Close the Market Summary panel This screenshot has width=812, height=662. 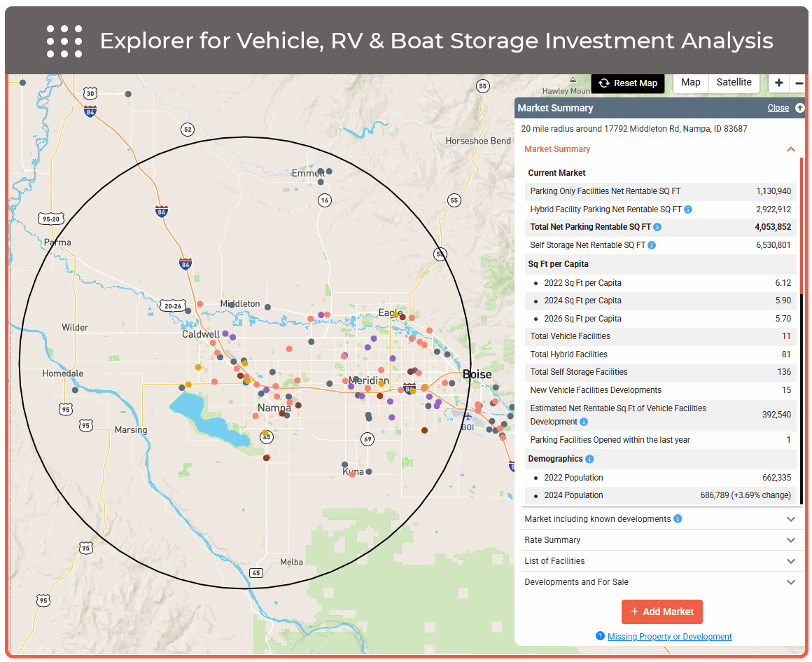pyautogui.click(x=778, y=108)
